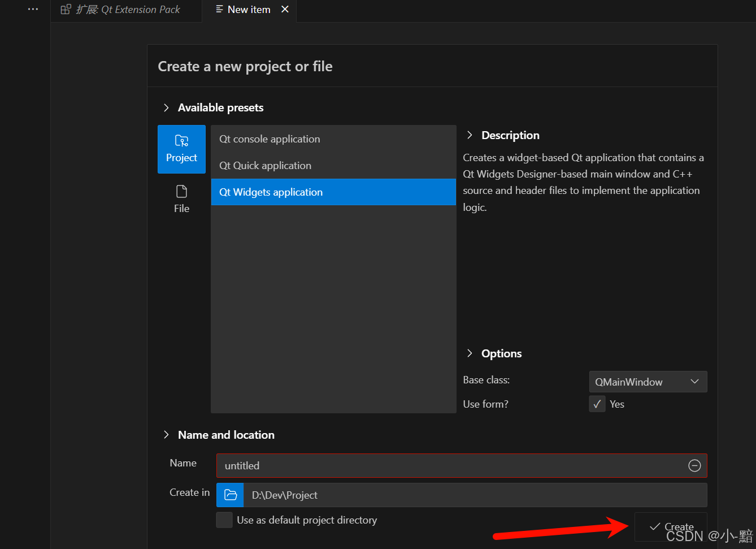Collapse the Name and location section
Screen dimensions: 756x549
(x=166, y=435)
